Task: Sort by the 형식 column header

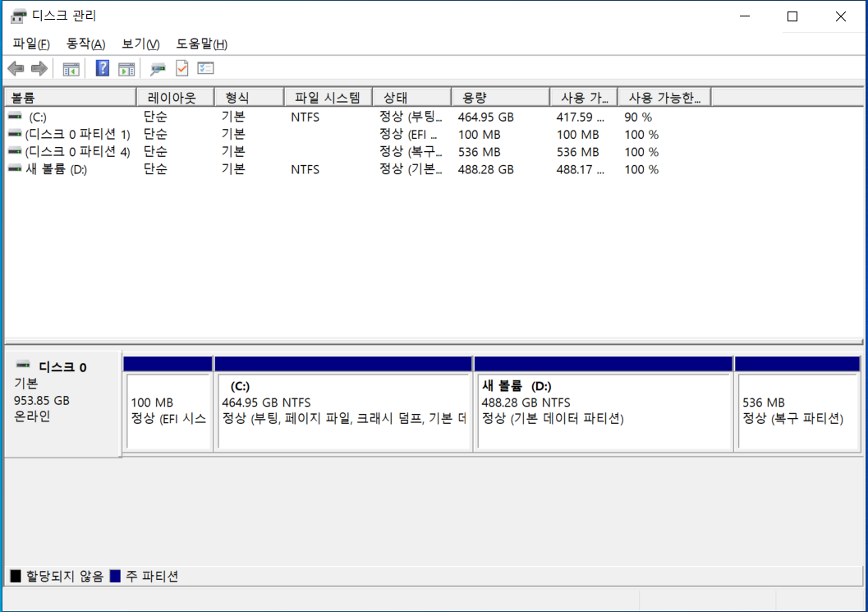Action: [x=249, y=98]
